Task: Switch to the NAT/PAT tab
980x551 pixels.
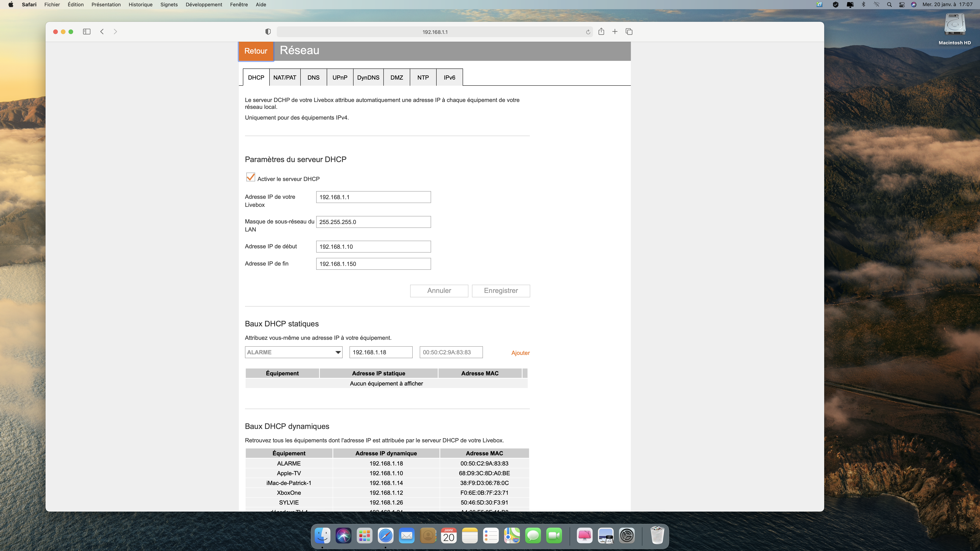Action: click(285, 77)
